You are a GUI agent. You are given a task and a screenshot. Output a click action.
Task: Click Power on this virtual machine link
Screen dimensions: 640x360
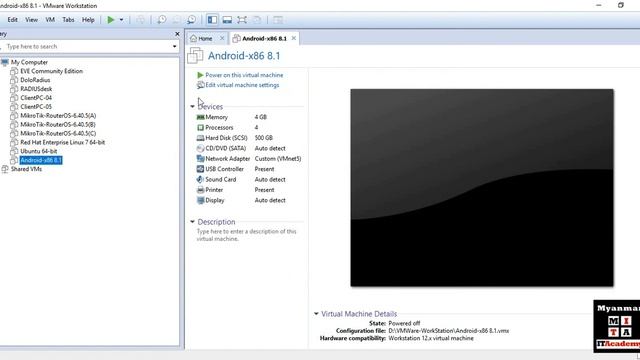(x=244, y=75)
